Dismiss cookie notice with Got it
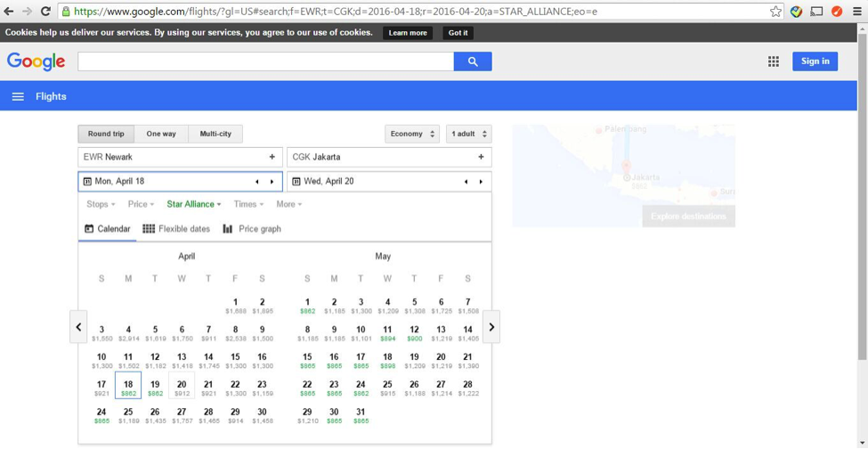This screenshot has width=868, height=449. coord(458,33)
